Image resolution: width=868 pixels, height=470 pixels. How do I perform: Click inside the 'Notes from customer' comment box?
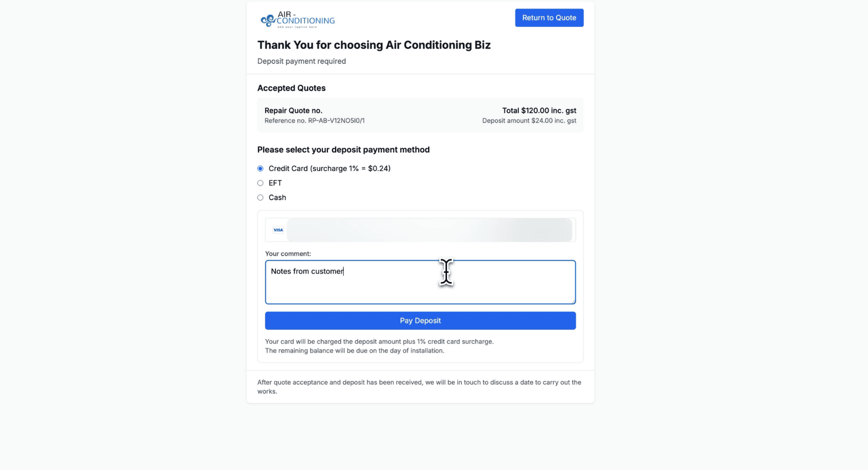[x=420, y=282]
